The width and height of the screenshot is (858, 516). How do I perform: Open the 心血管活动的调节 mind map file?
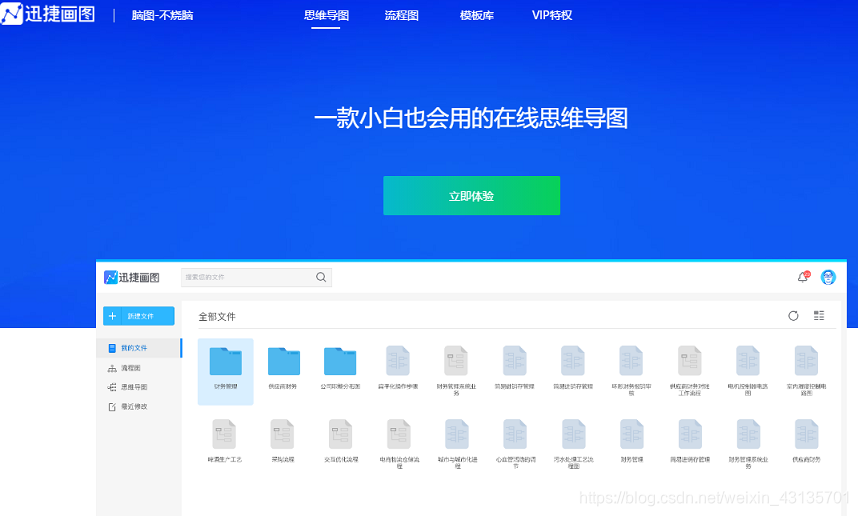pyautogui.click(x=515, y=444)
